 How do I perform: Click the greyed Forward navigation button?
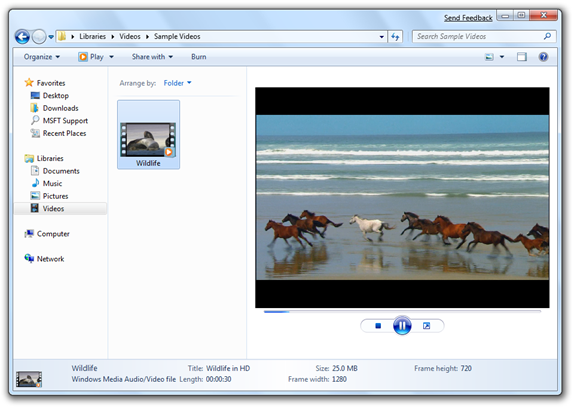coord(39,37)
